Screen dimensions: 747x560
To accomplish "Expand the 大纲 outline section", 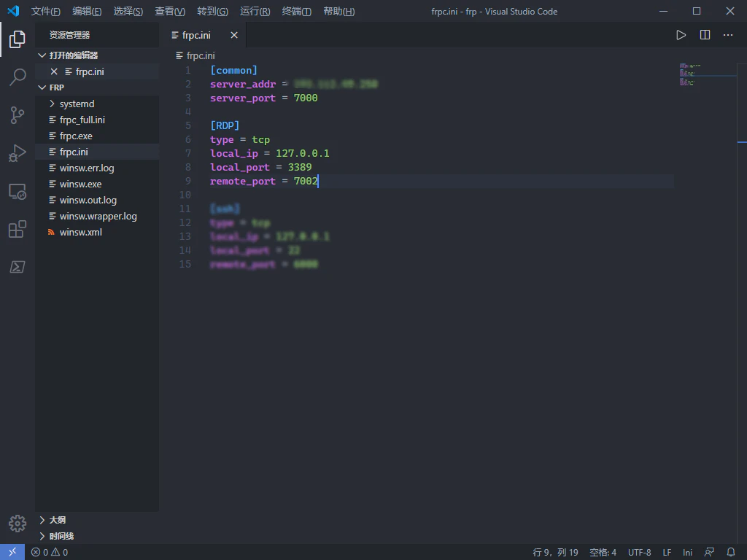I will [x=57, y=520].
